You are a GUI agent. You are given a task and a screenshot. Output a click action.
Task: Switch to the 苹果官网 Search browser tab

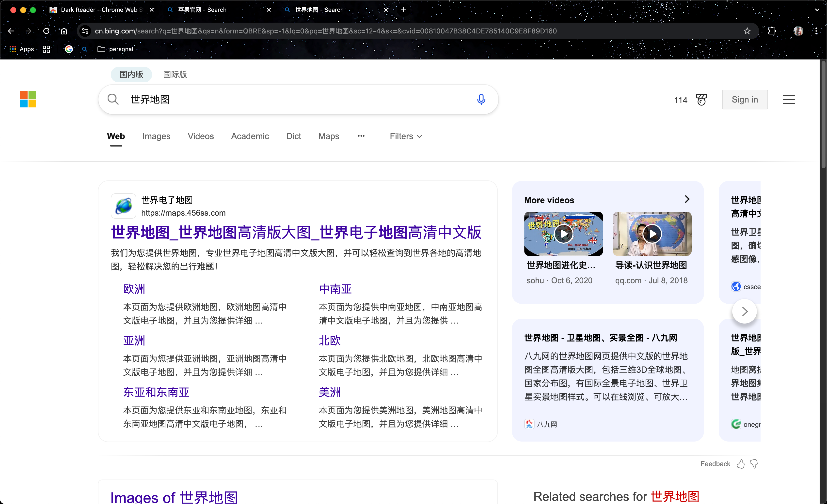[x=202, y=10]
